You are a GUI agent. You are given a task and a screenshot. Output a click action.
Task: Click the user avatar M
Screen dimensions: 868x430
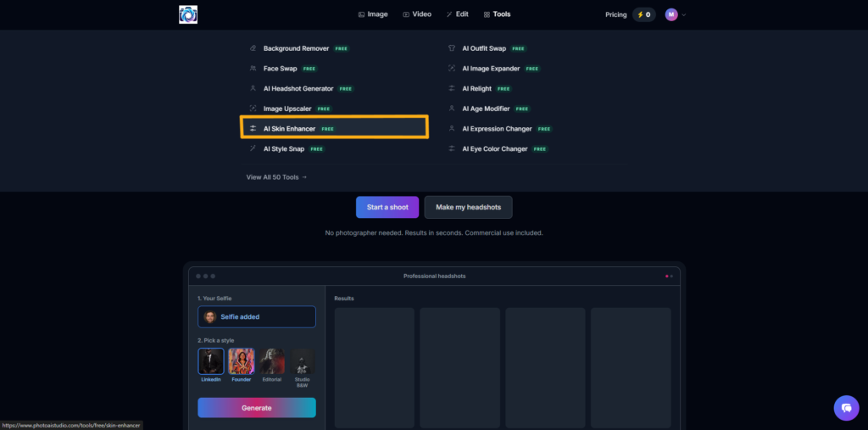click(671, 15)
